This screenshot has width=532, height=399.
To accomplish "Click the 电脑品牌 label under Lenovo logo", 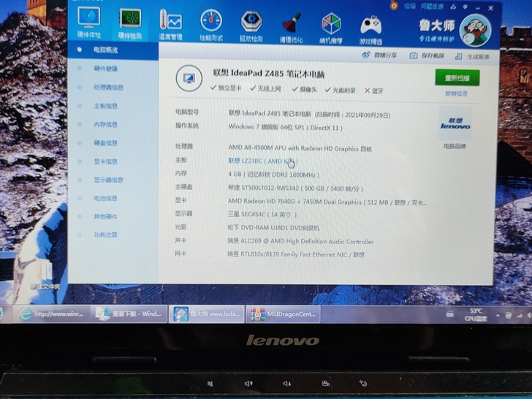I will coord(455,146).
